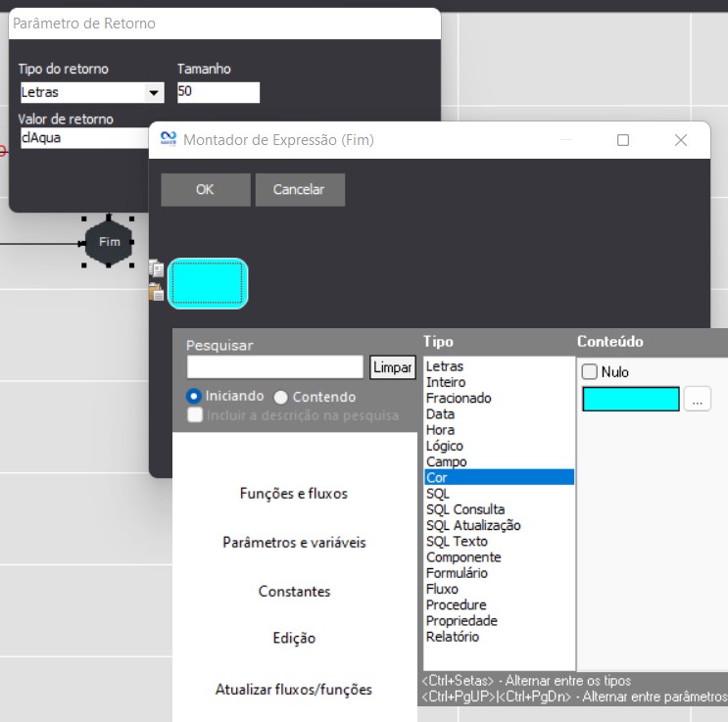Click the Cancelar button
Screen dimensions: 728x722
(300, 190)
